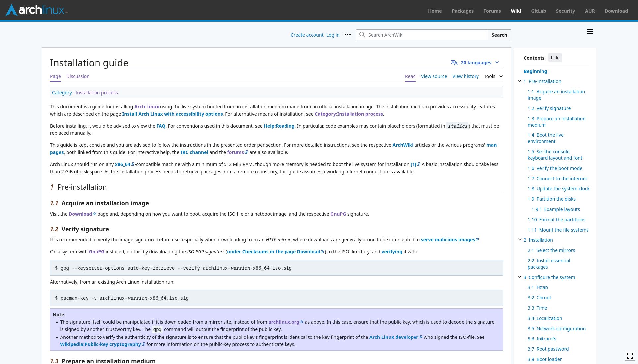Click the GitLab navigation icon
This screenshot has width=638, height=364.
point(539,11)
